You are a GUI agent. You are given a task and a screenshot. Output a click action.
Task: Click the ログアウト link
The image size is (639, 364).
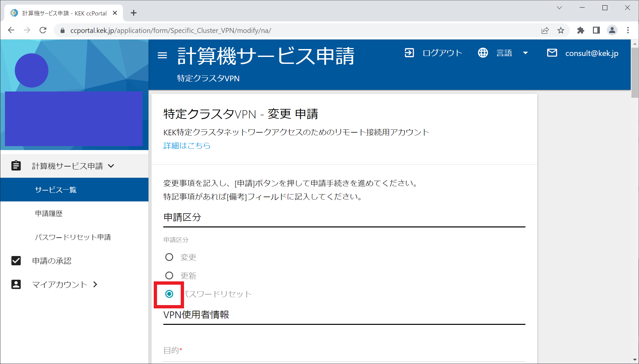point(442,53)
